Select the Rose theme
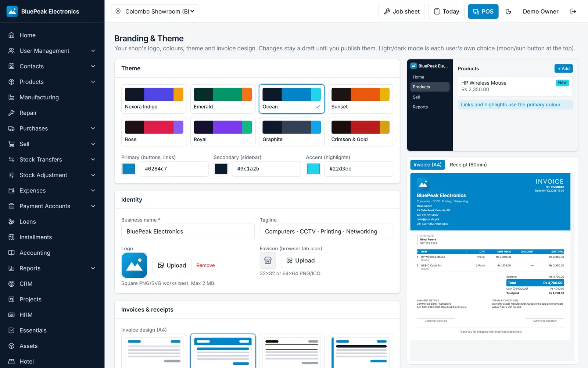The image size is (588, 368). (x=154, y=132)
